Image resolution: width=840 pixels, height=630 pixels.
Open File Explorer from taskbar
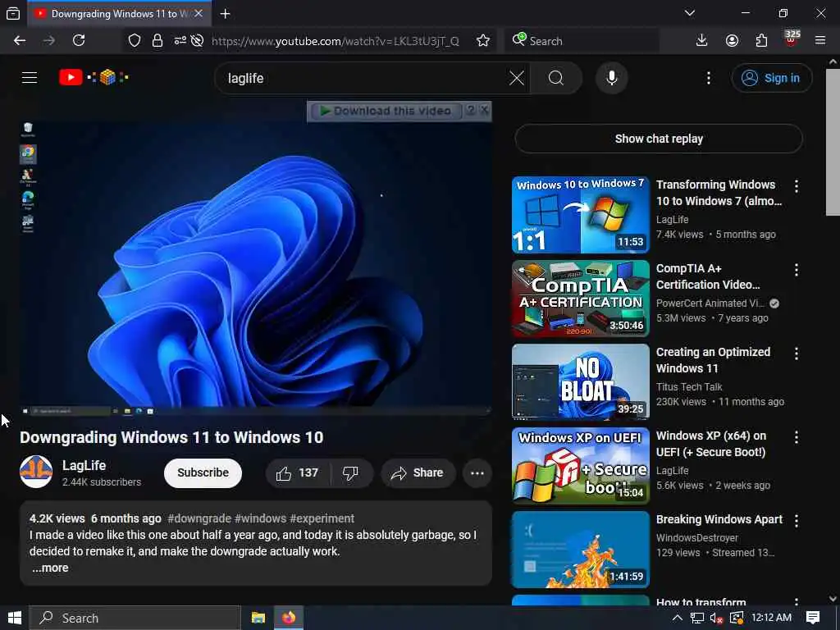[258, 618]
